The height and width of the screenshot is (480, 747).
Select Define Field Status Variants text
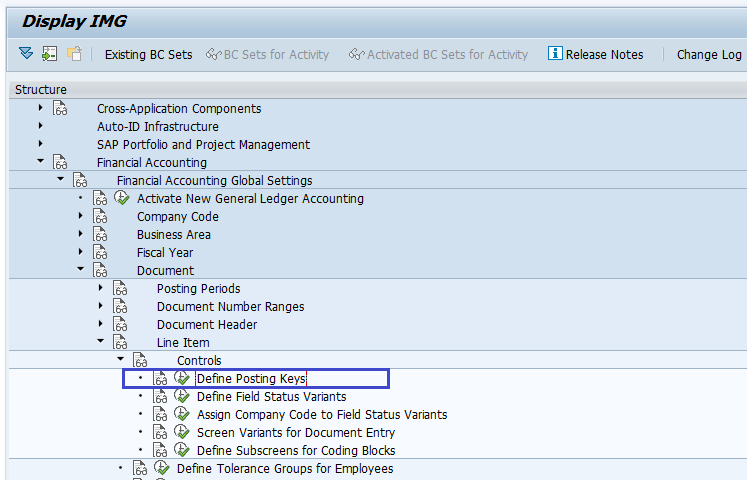(272, 397)
